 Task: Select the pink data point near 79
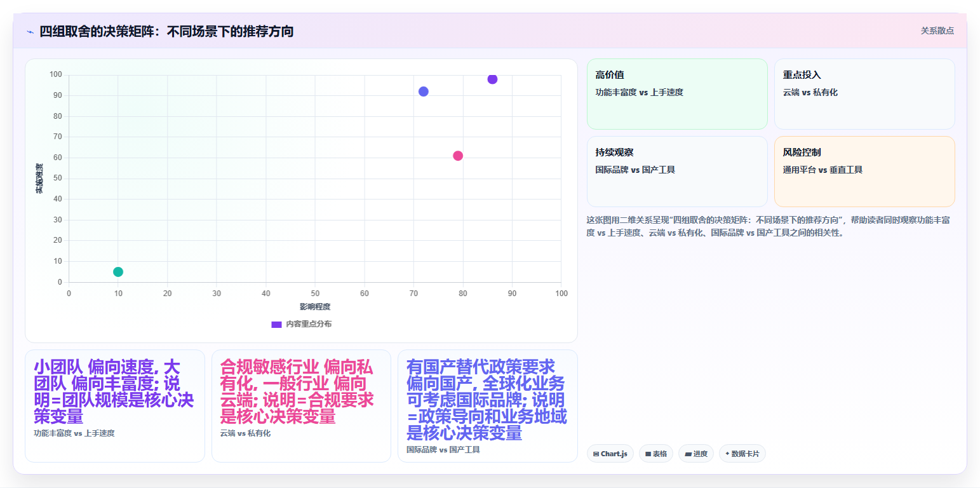click(x=458, y=156)
